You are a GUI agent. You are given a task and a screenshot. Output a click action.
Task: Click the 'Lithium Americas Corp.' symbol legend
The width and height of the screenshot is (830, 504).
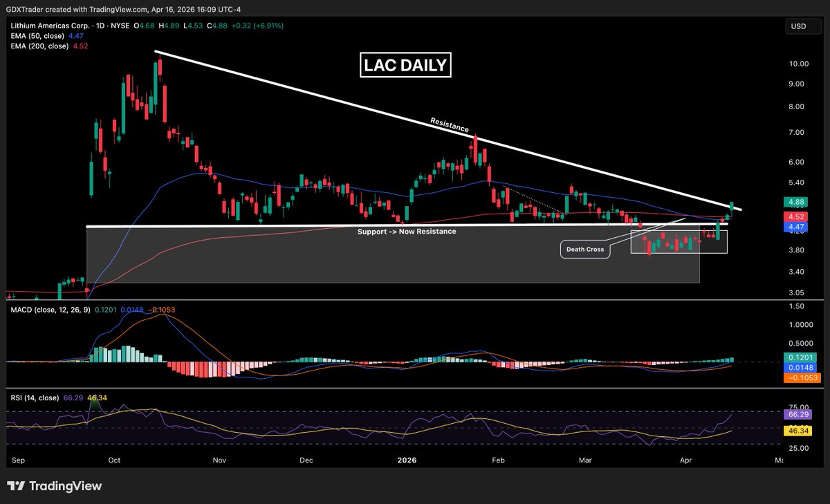pyautogui.click(x=49, y=26)
